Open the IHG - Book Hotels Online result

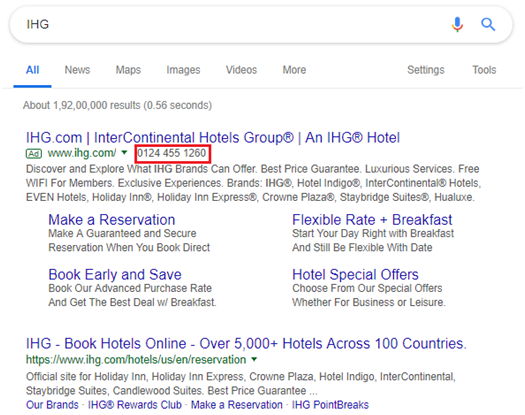pos(246,344)
